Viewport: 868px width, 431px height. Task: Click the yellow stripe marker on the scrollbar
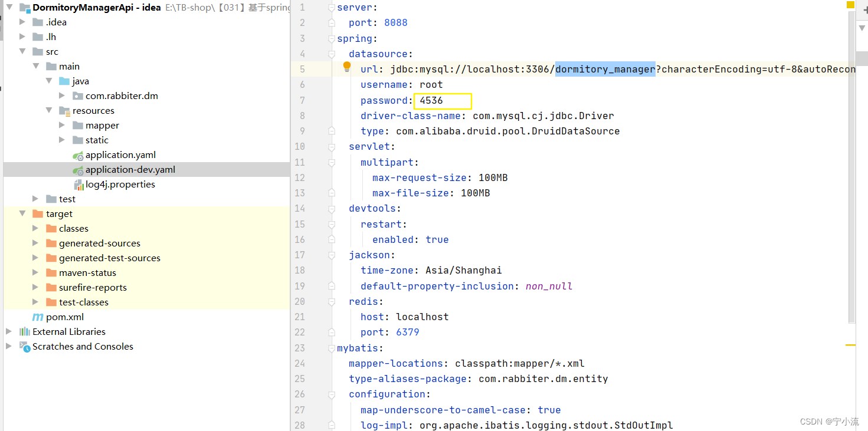click(x=850, y=345)
